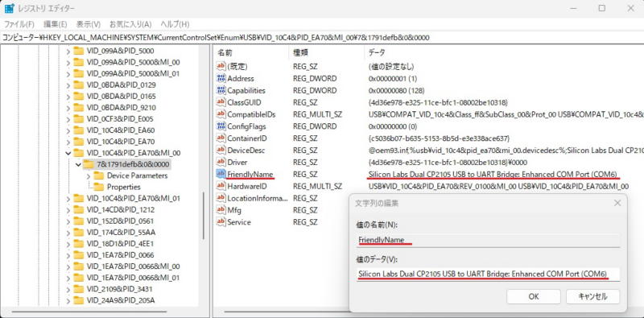Open the 編集(E) menu

tap(55, 24)
